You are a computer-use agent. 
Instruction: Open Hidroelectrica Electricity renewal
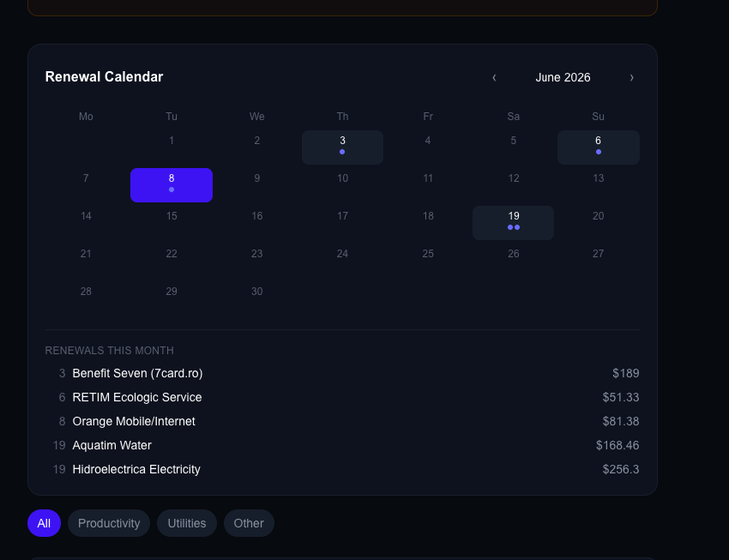[342, 469]
